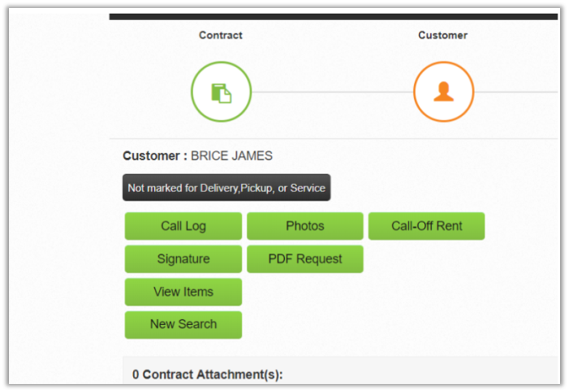The image size is (569, 392).
Task: Open the Call Log
Action: pyautogui.click(x=183, y=226)
